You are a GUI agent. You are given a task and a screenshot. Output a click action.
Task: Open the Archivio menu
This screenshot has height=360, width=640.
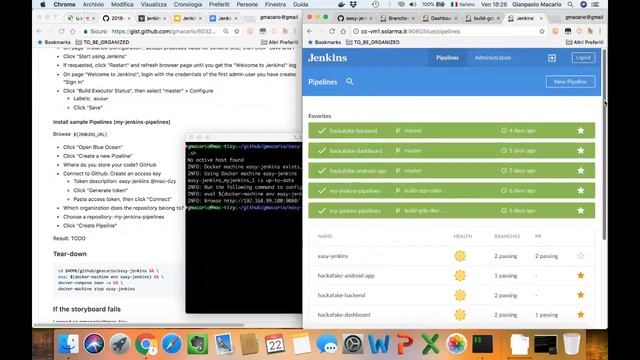[93, 4]
